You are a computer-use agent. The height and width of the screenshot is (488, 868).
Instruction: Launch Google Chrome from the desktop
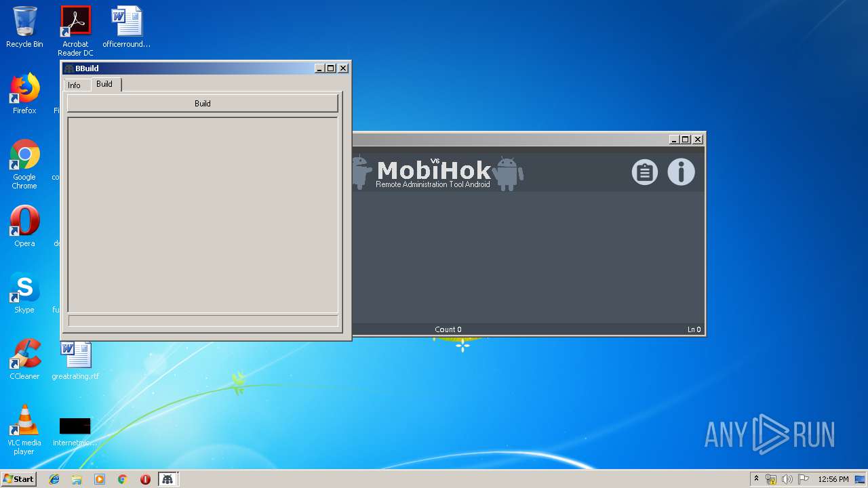(24, 164)
